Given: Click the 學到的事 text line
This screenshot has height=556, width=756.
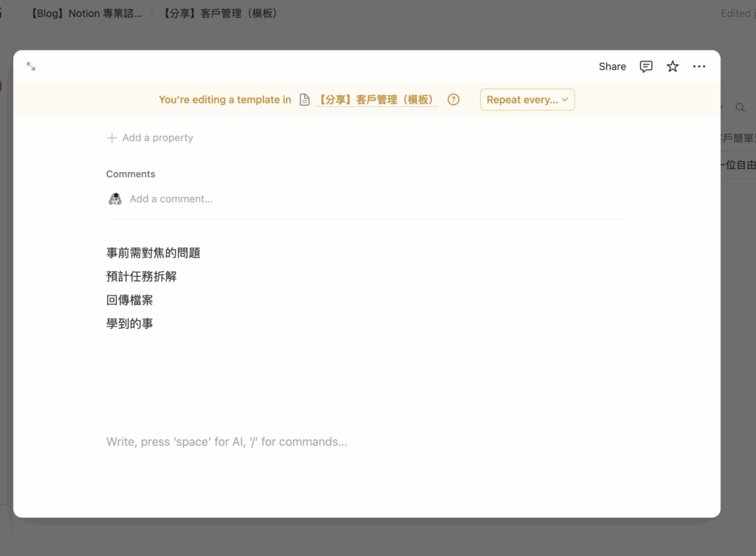Looking at the screenshot, I should coord(130,323).
